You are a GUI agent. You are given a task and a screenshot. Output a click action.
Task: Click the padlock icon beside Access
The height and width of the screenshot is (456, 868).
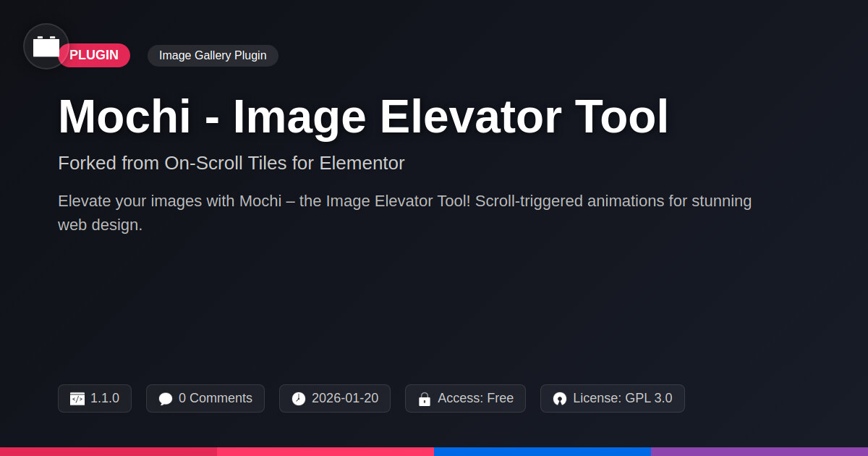425,399
